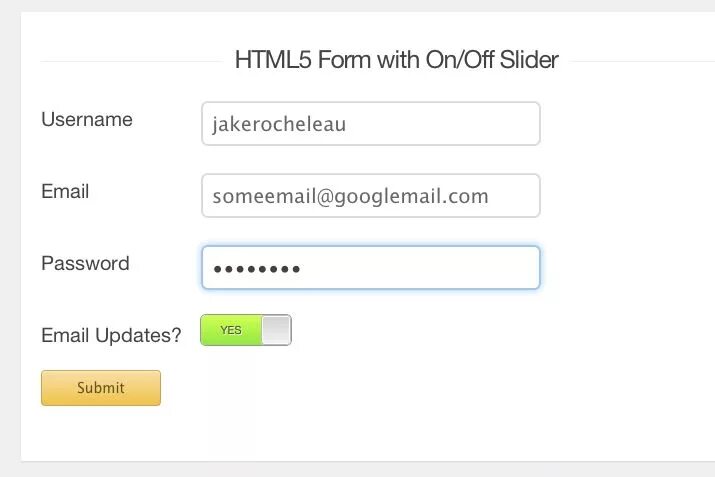Click the Email label

click(65, 192)
